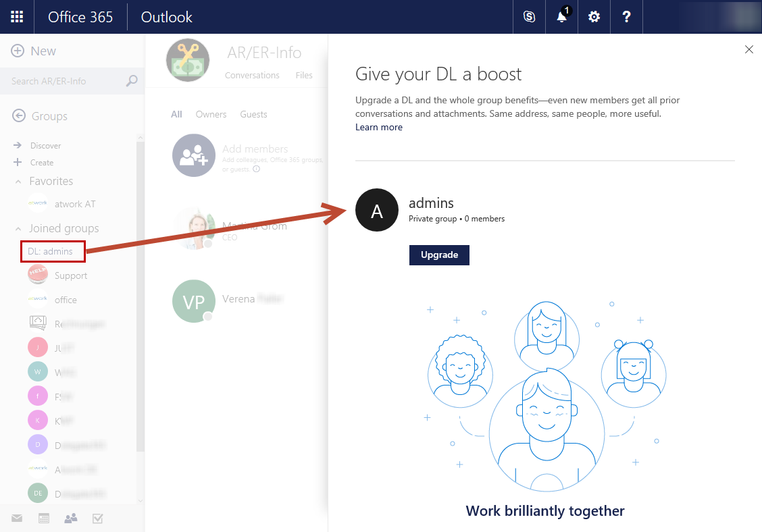
Task: Click the Upgrade button
Action: (x=439, y=255)
